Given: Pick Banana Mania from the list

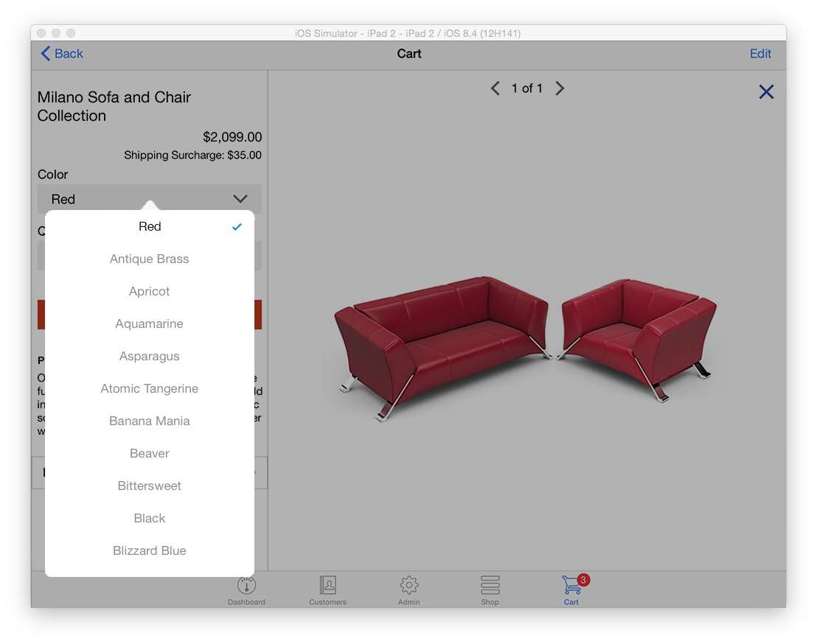Looking at the screenshot, I should coord(150,421).
